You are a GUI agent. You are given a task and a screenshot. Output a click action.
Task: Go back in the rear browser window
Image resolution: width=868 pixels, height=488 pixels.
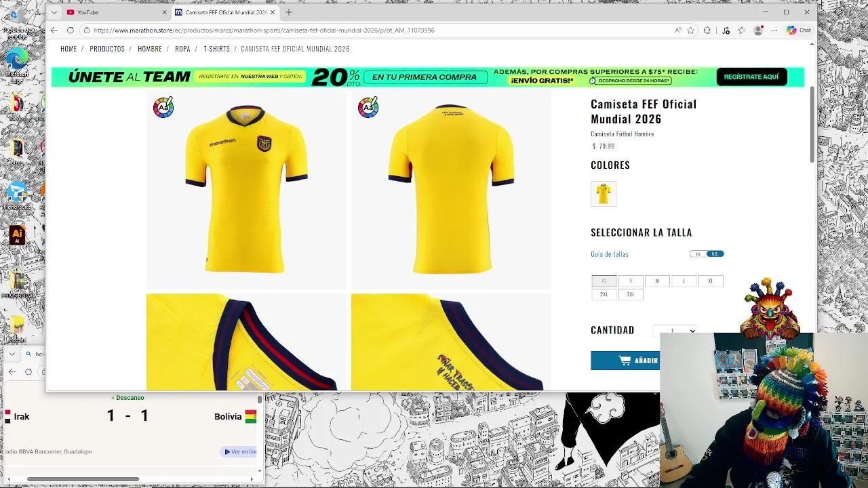click(x=12, y=371)
